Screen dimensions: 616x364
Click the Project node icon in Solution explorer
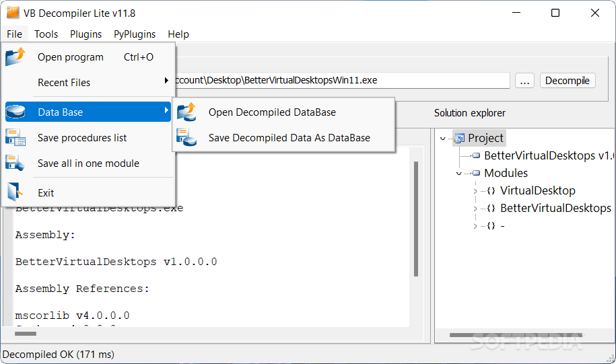pyautogui.click(x=459, y=138)
